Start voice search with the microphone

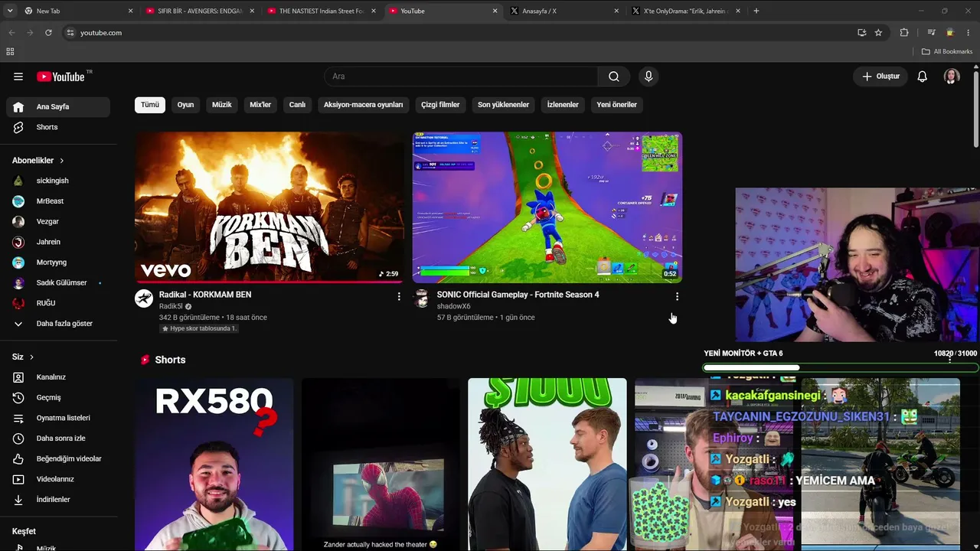pyautogui.click(x=648, y=77)
